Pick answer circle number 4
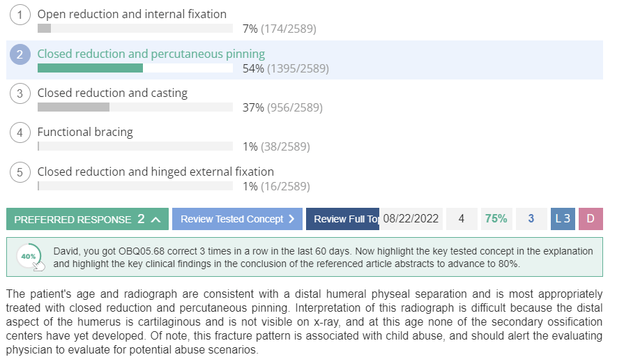Screen dimensions: 624x364 click(x=20, y=132)
